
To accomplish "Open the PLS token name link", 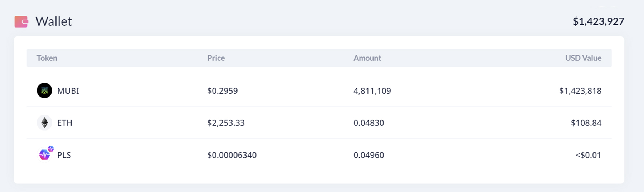I will click(64, 155).
